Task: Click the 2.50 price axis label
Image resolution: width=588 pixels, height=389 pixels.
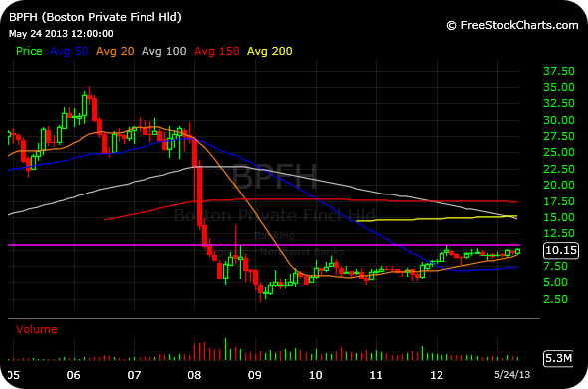Action: click(x=555, y=299)
